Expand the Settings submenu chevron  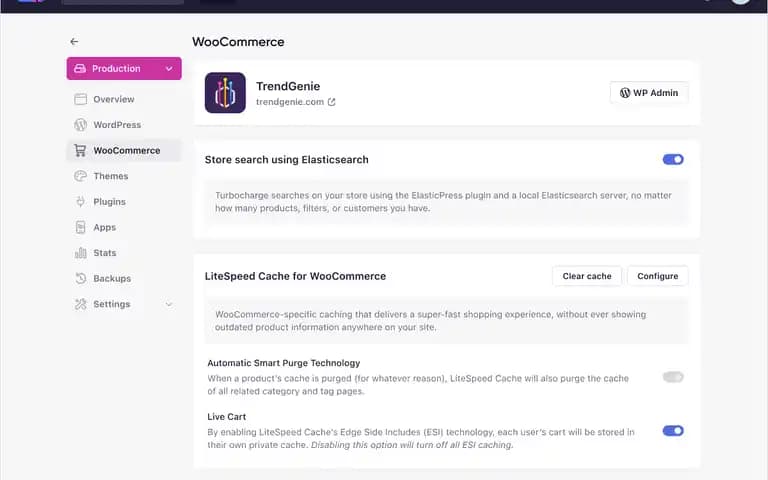click(x=169, y=304)
